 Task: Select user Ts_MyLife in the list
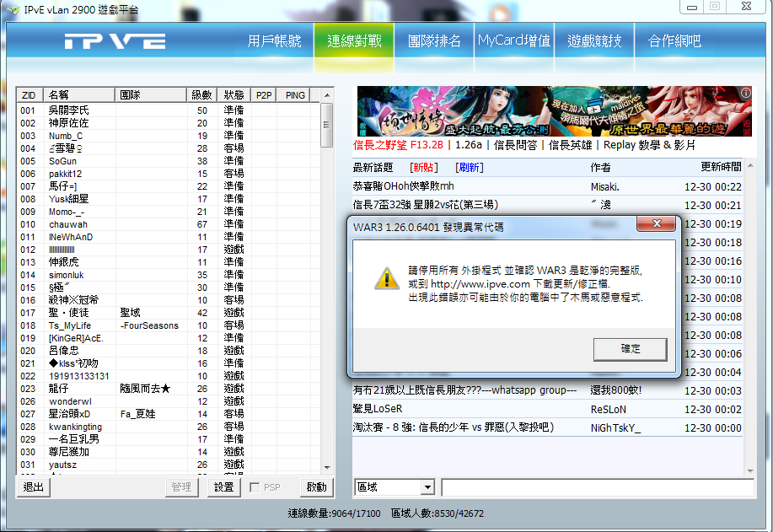pyautogui.click(x=168, y=325)
